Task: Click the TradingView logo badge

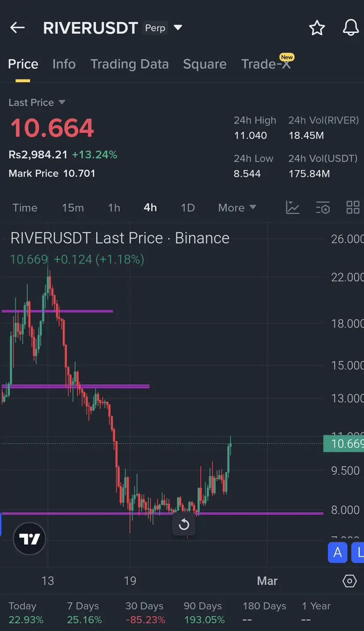Action: click(29, 539)
